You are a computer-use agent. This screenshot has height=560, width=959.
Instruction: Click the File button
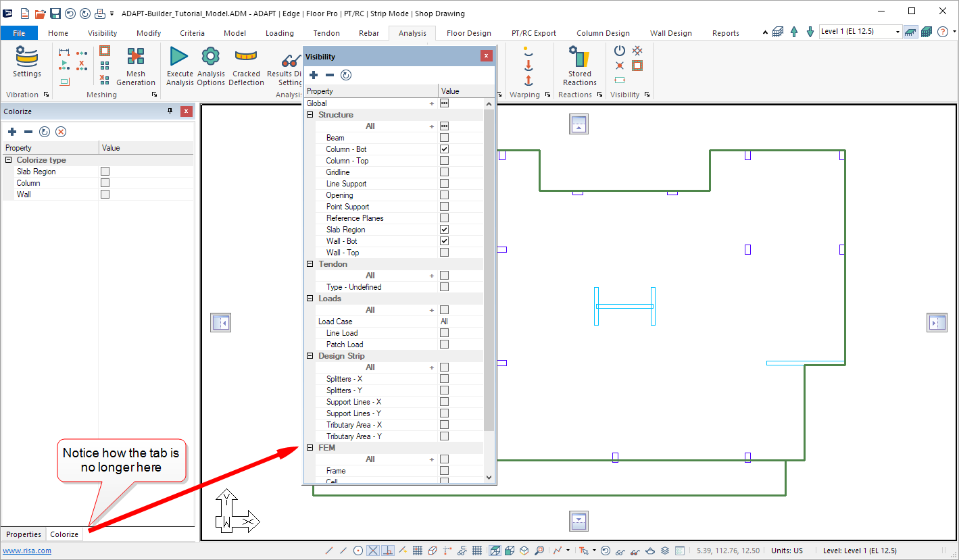(19, 33)
